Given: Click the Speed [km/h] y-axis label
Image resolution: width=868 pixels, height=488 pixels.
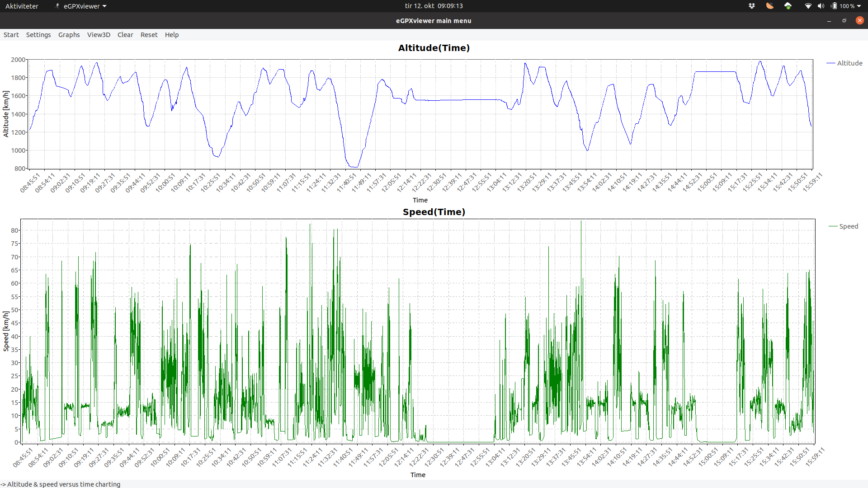Looking at the screenshot, I should click(6, 331).
